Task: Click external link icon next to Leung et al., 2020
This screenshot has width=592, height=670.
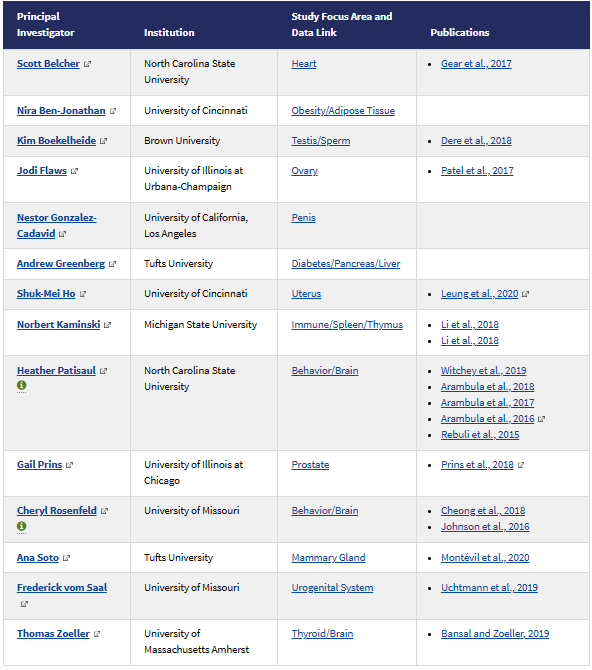Action: pyautogui.click(x=526, y=294)
